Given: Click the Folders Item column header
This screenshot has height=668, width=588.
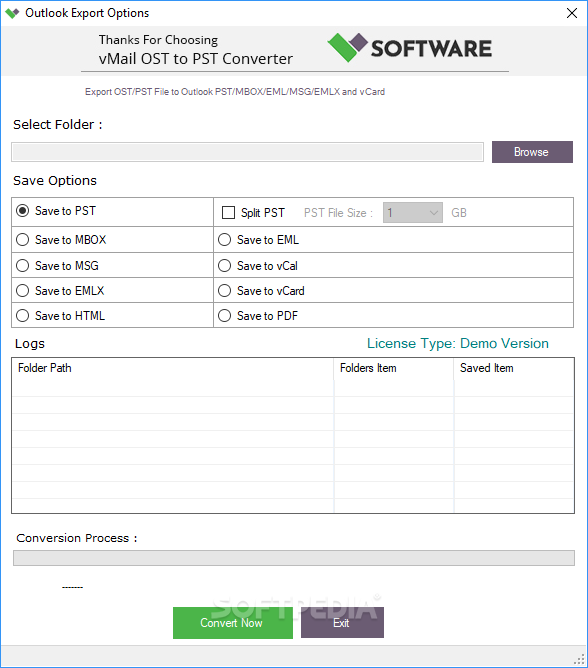Looking at the screenshot, I should tap(394, 368).
